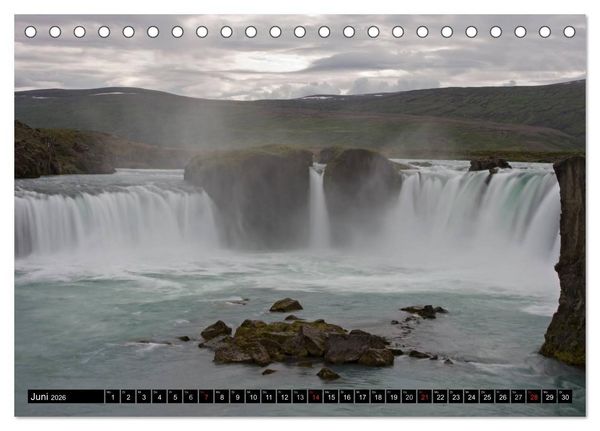Select day 24 in the calendar strip
Screen dimensions: 600x431
click(472, 397)
